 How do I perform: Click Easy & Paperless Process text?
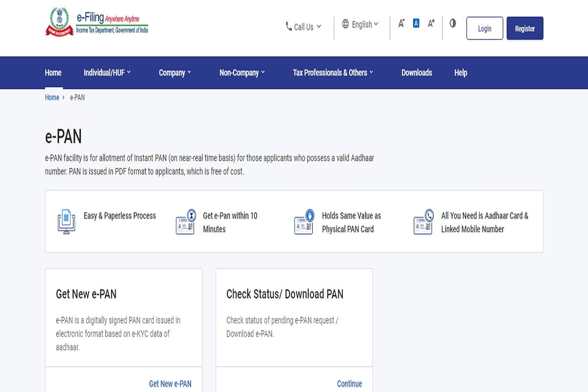(x=120, y=216)
